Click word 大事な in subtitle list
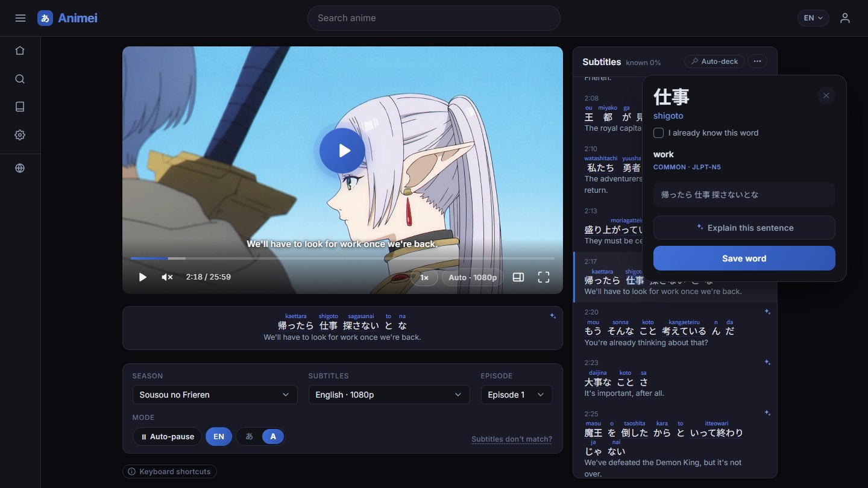 (598, 382)
